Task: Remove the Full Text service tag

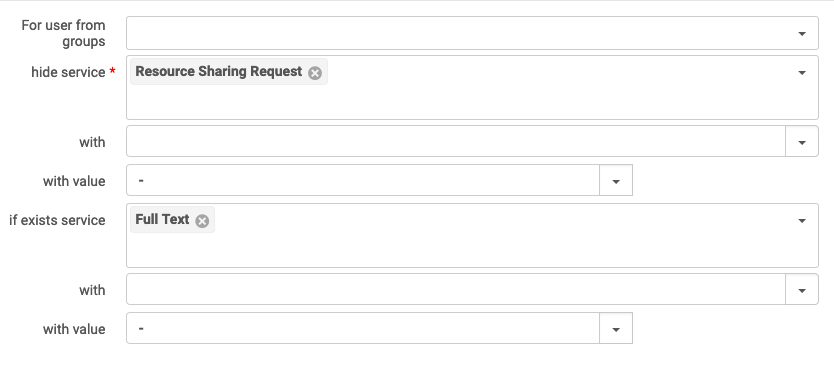Action: click(x=202, y=221)
